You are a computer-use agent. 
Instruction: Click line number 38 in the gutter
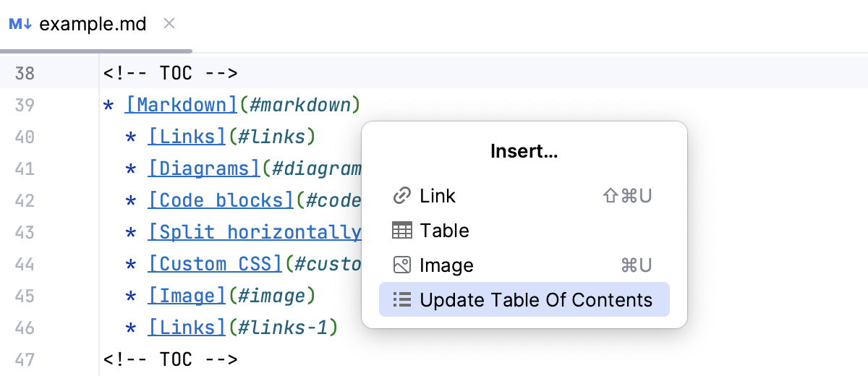(x=25, y=74)
